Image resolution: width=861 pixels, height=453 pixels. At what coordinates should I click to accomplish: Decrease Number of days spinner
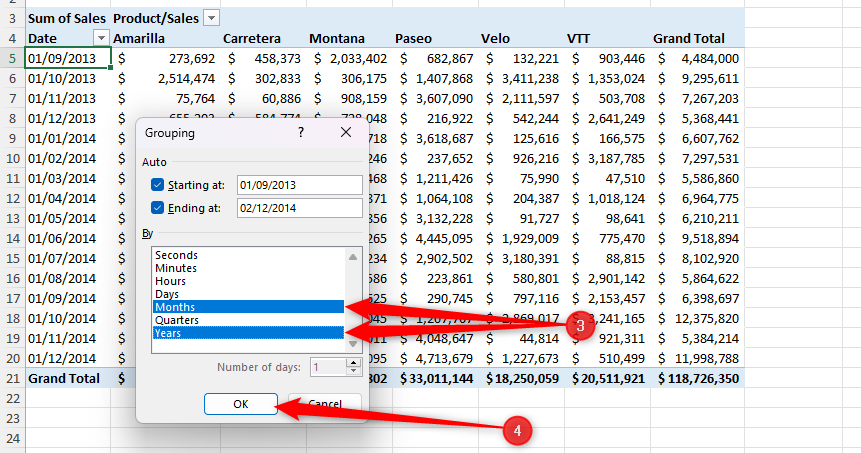tap(354, 371)
